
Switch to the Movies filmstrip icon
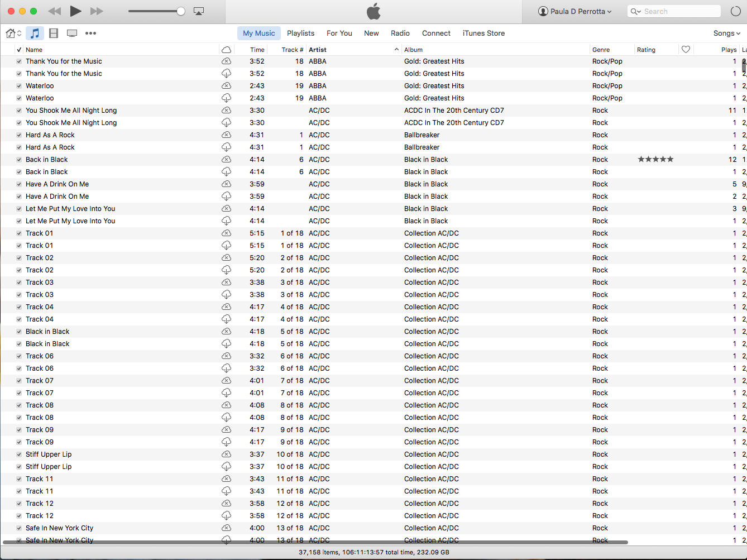click(54, 33)
